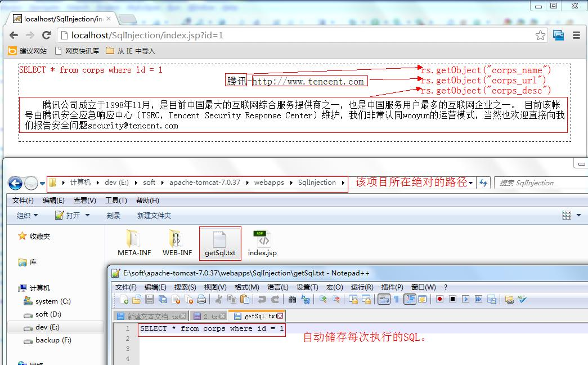The image size is (588, 365).
Task: Open the 组织 dropdown in explorer
Action: click(x=28, y=216)
